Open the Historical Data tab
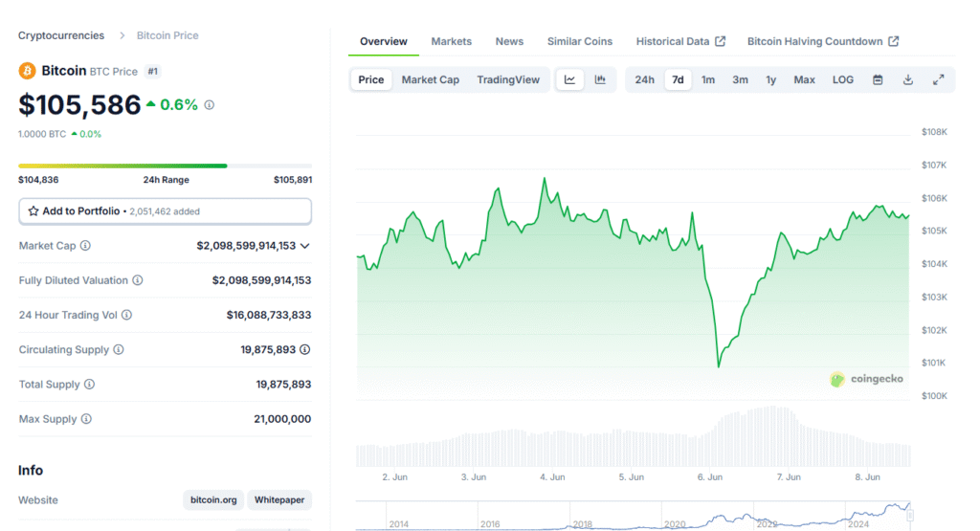980x531 pixels. (x=680, y=41)
